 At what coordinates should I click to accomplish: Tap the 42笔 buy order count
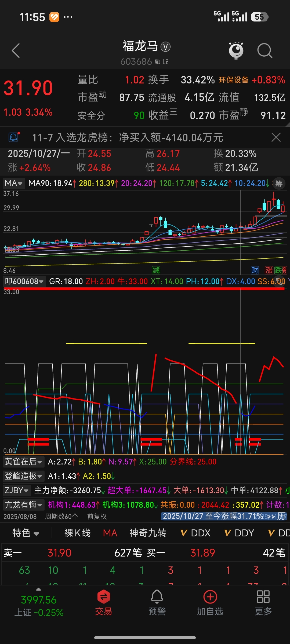[274, 553]
